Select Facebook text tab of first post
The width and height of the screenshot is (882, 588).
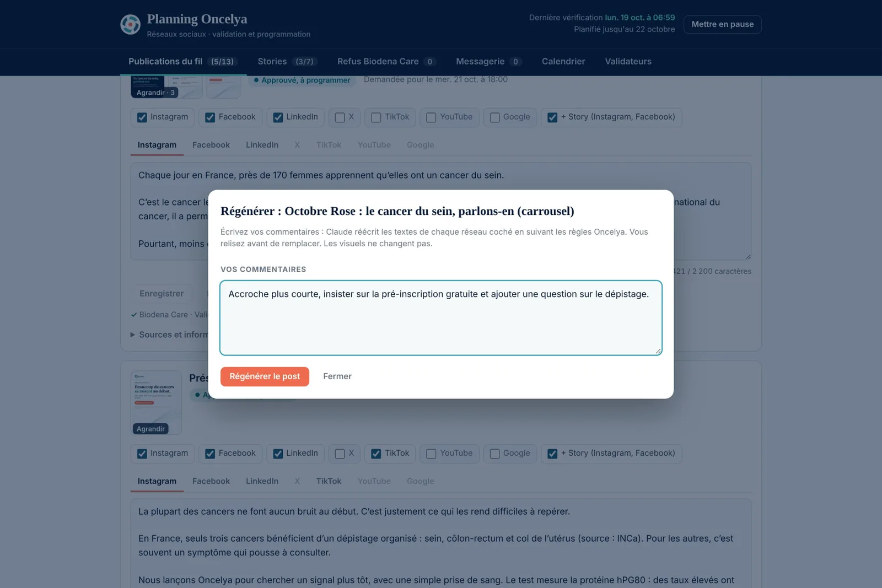[x=211, y=145]
